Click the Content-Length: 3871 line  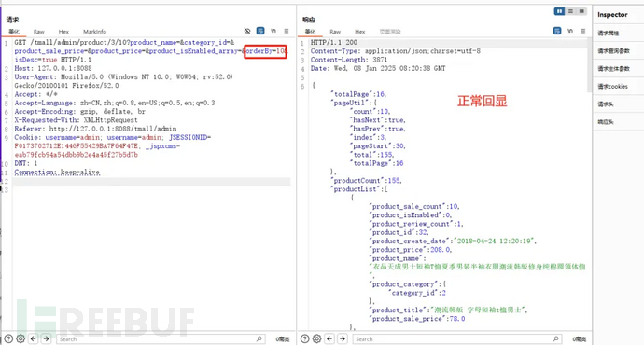349,60
